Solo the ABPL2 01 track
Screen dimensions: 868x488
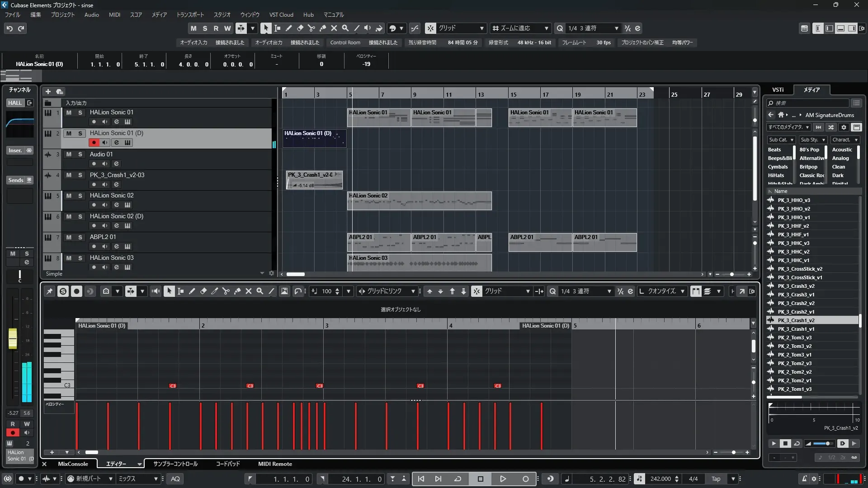pyautogui.click(x=80, y=237)
